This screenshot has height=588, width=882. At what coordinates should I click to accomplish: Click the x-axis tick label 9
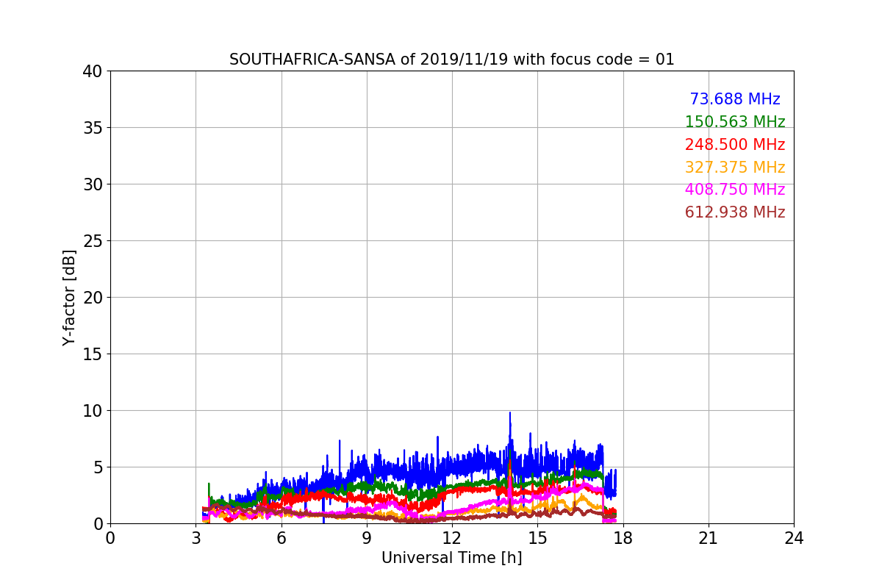click(x=367, y=538)
